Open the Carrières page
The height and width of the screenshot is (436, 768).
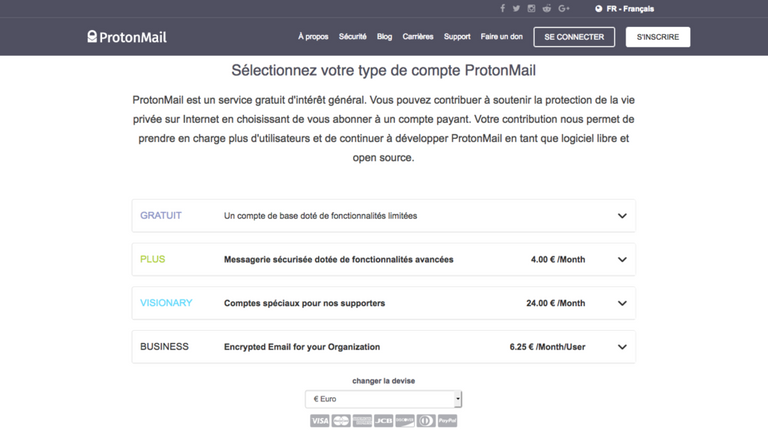pyautogui.click(x=418, y=37)
